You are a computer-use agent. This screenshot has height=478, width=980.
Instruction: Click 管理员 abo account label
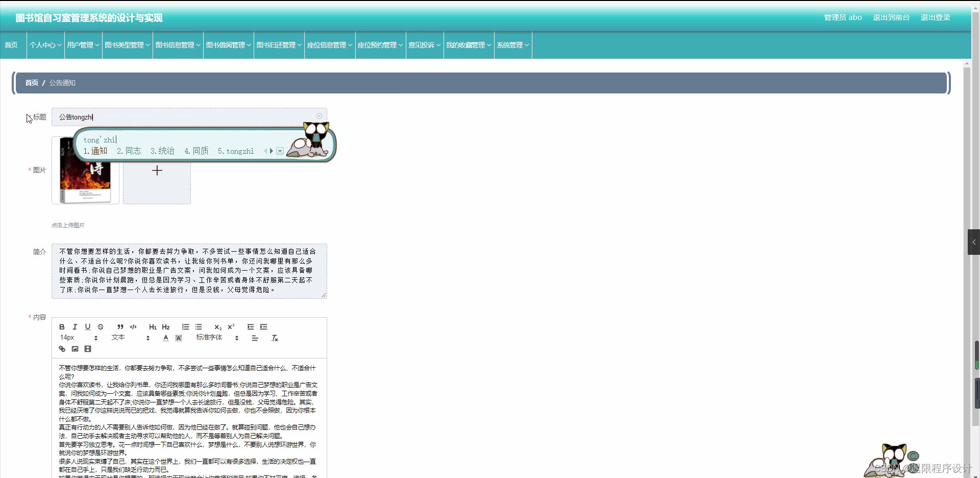843,17
